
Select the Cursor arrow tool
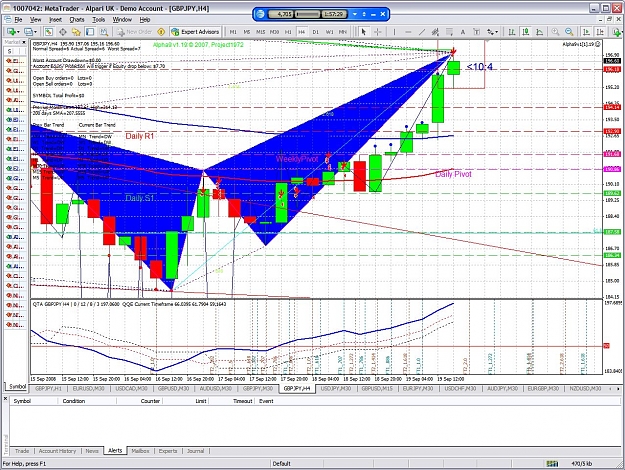click(x=363, y=32)
